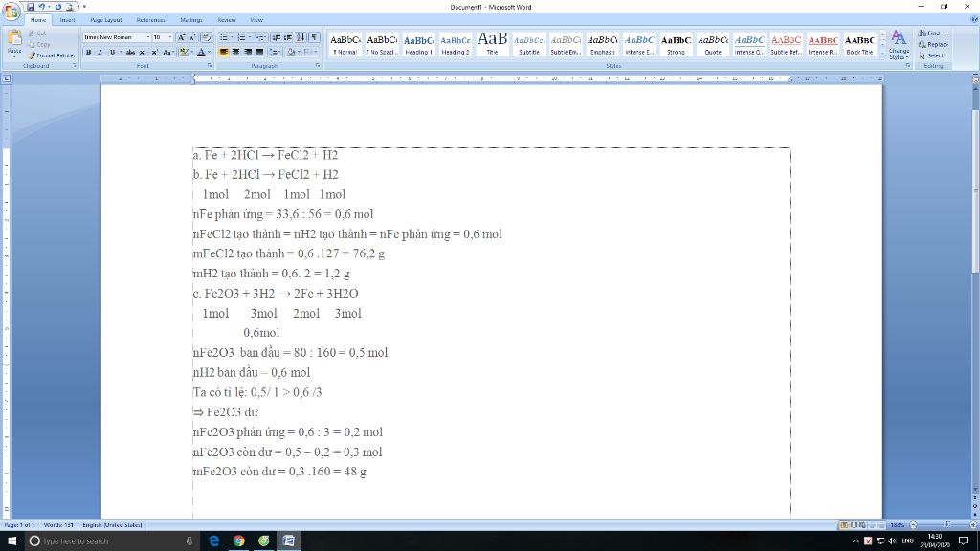980x551 pixels.
Task: Increase the paragraph indent
Action: click(288, 37)
